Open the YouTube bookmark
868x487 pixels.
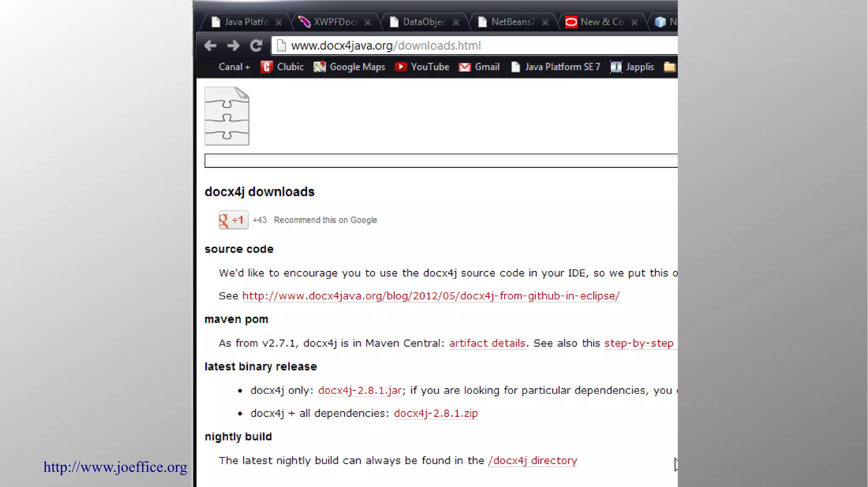pyautogui.click(x=422, y=67)
